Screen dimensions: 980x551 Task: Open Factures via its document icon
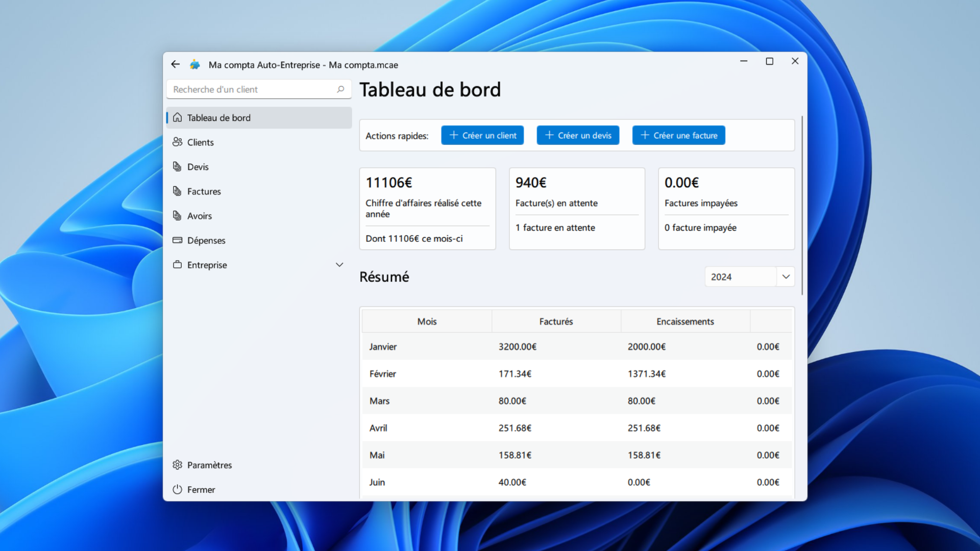(177, 191)
